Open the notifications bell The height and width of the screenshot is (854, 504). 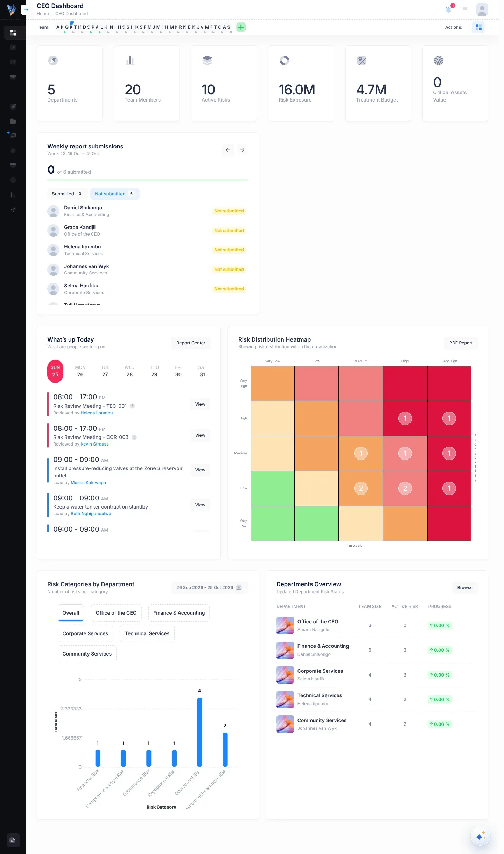pyautogui.click(x=449, y=9)
